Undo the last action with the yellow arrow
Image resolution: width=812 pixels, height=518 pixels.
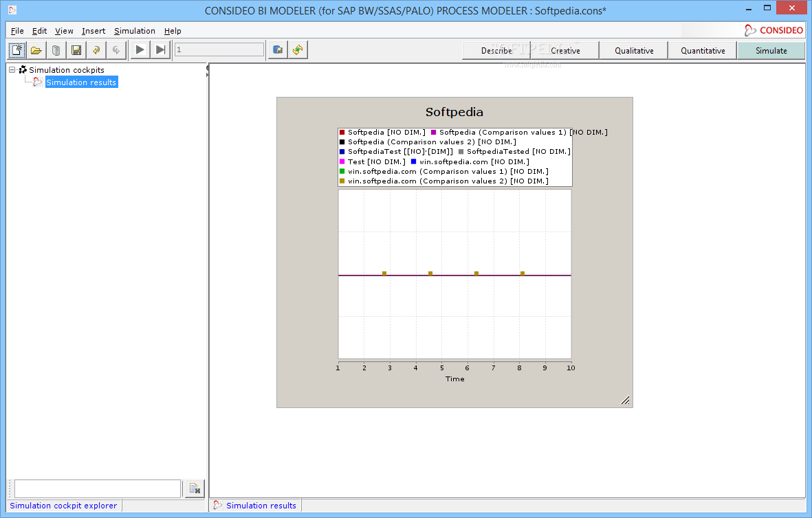tap(96, 50)
